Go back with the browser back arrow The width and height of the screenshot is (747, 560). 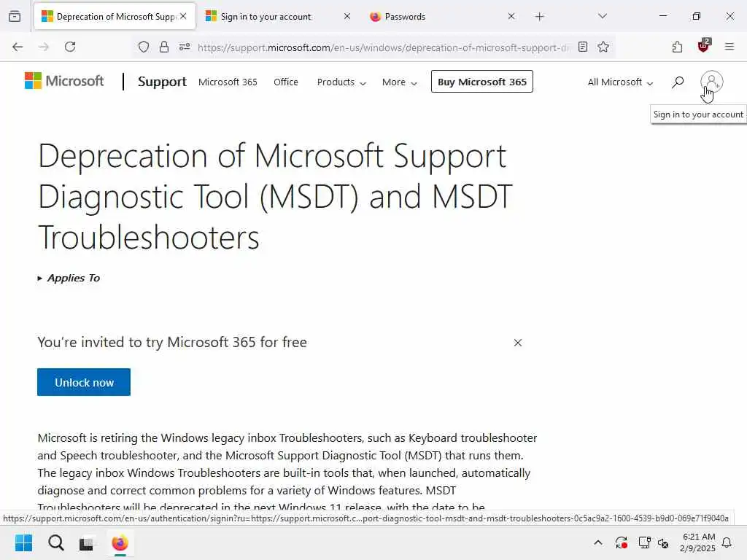coord(18,47)
